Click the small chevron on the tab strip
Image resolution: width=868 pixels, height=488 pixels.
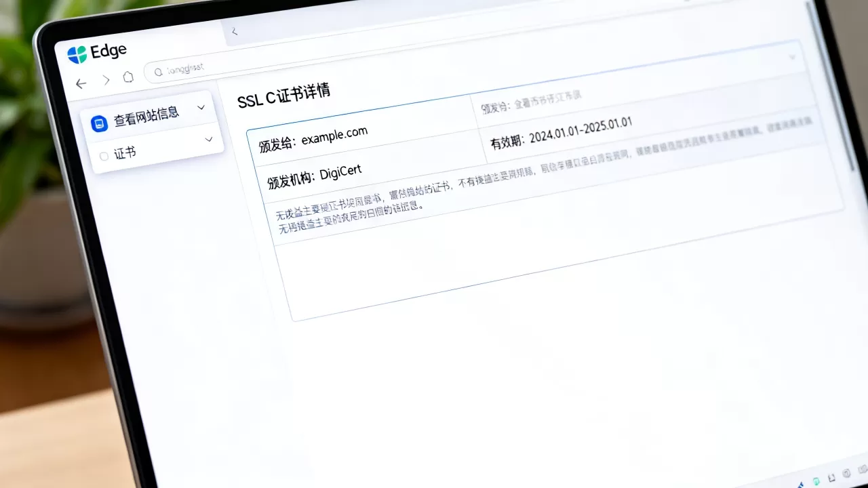pyautogui.click(x=234, y=31)
